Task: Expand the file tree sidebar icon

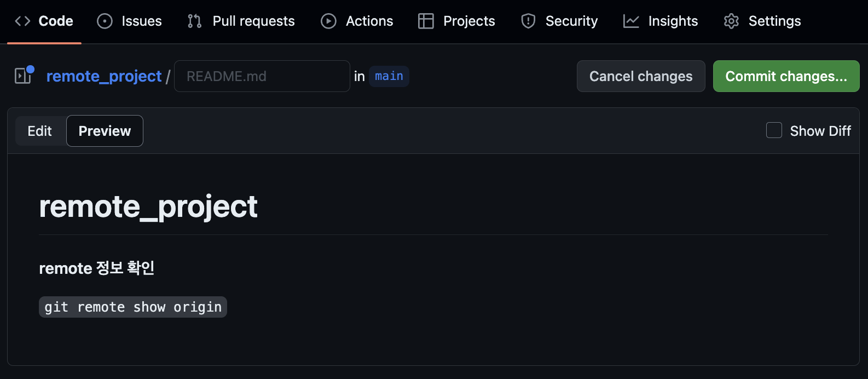Action: pos(24,75)
